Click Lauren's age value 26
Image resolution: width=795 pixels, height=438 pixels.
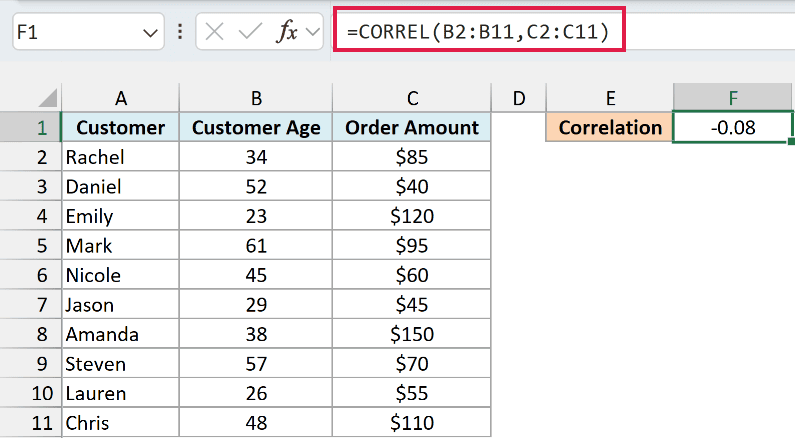coord(256,393)
